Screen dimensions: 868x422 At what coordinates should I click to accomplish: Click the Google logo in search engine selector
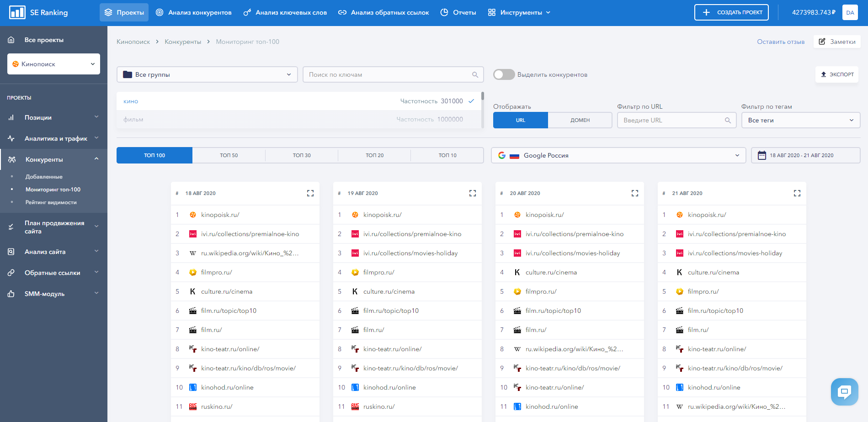point(502,155)
